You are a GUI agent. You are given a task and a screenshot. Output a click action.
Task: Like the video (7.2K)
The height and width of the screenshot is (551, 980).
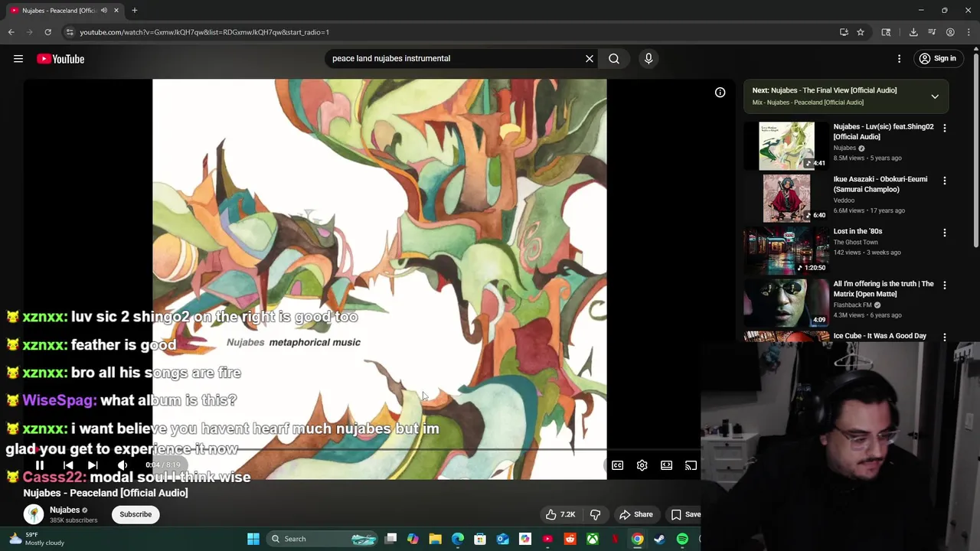(560, 514)
